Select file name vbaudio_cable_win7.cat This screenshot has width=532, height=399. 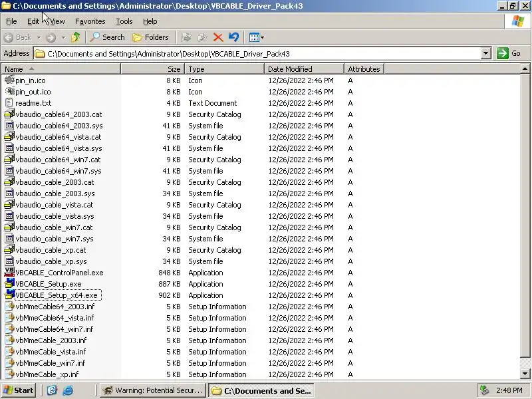(54, 227)
